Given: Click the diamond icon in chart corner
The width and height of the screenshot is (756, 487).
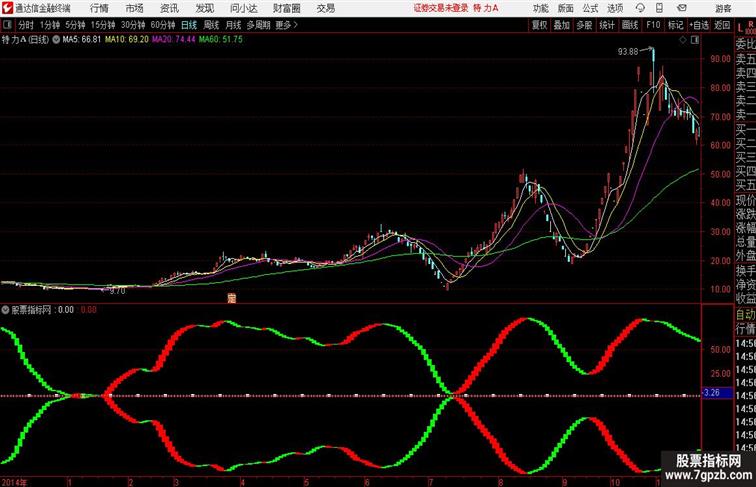Looking at the screenshot, I should [x=683, y=40].
